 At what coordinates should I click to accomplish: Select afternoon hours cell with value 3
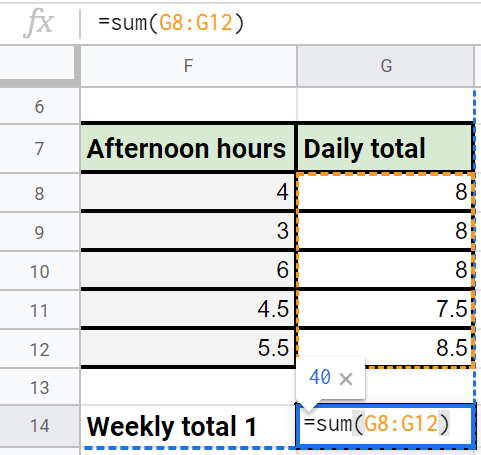point(188,231)
